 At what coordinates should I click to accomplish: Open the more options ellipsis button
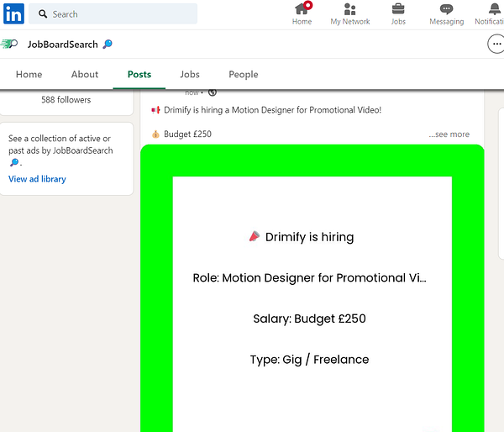point(496,44)
